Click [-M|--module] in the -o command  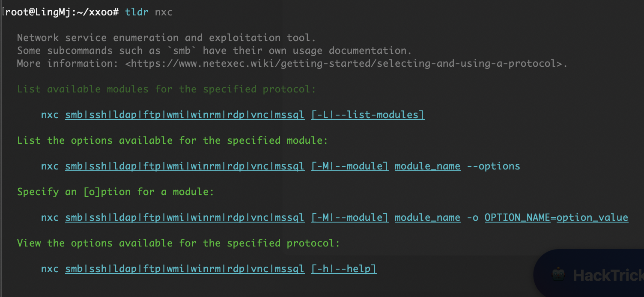350,217
